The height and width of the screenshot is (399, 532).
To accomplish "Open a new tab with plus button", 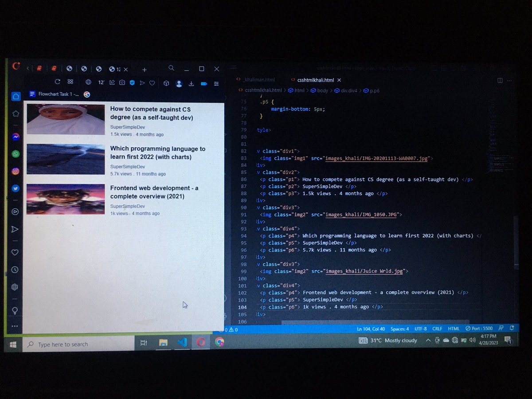I will 144,70.
